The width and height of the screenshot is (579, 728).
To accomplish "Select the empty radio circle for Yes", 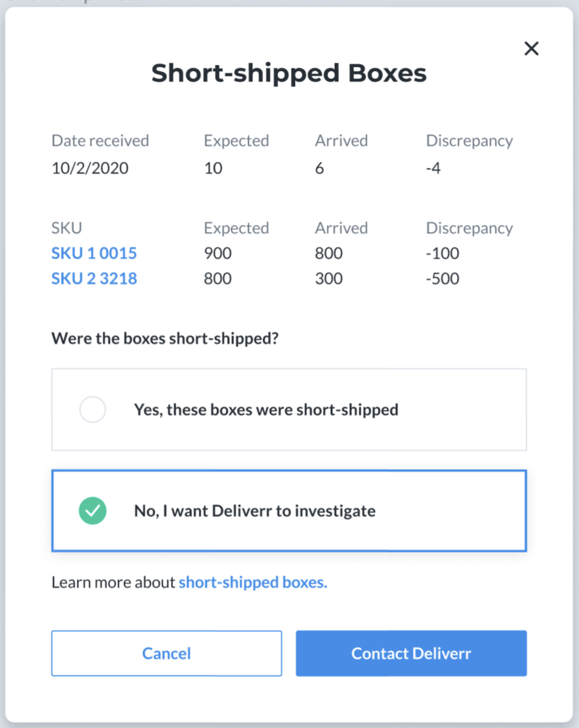I will 92,409.
